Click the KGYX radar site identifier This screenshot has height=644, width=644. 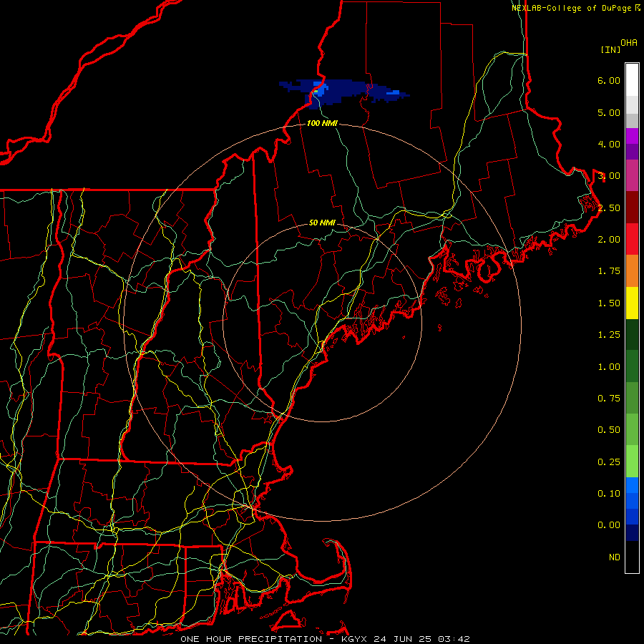tap(353, 639)
